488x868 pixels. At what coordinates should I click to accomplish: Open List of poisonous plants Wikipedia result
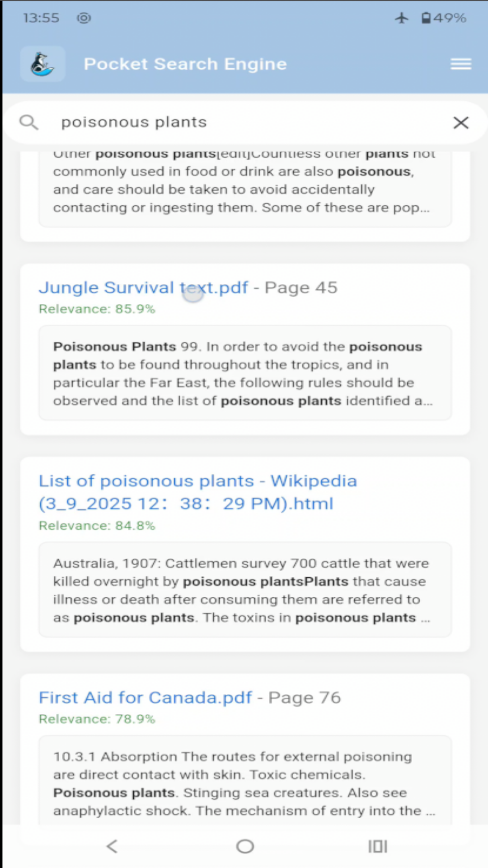tap(197, 492)
